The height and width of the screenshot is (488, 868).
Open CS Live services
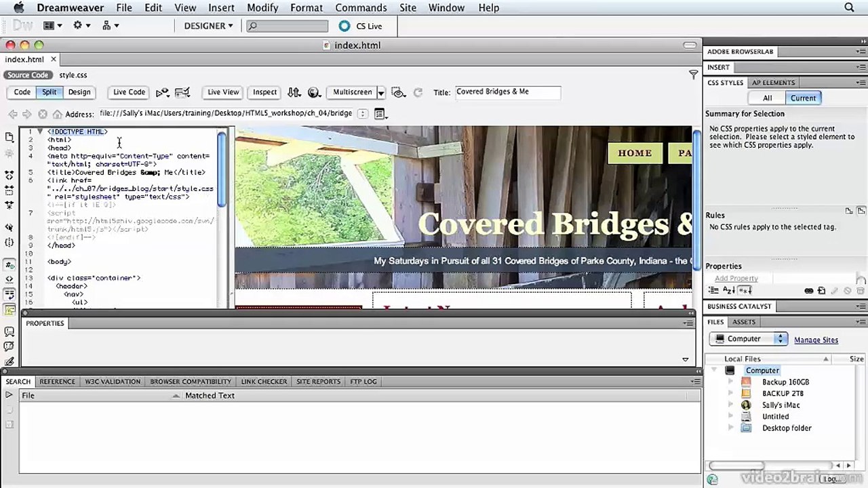[x=361, y=26]
